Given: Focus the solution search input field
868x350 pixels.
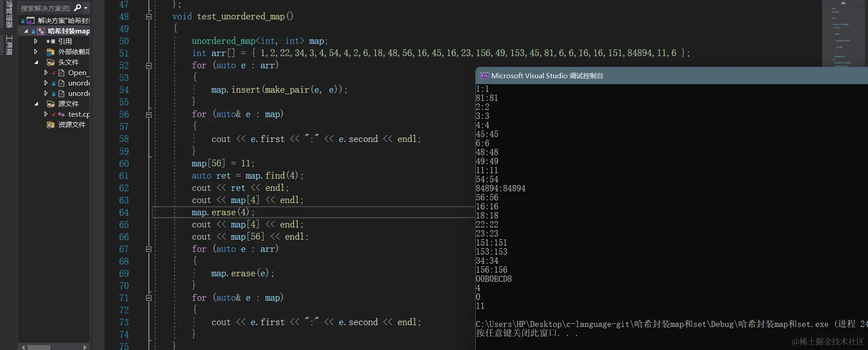Looking at the screenshot, I should 45,8.
